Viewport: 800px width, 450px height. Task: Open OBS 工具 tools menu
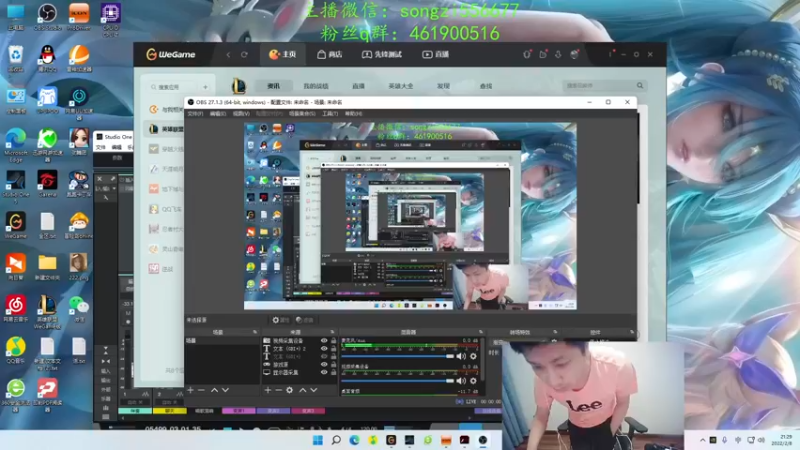tap(330, 114)
